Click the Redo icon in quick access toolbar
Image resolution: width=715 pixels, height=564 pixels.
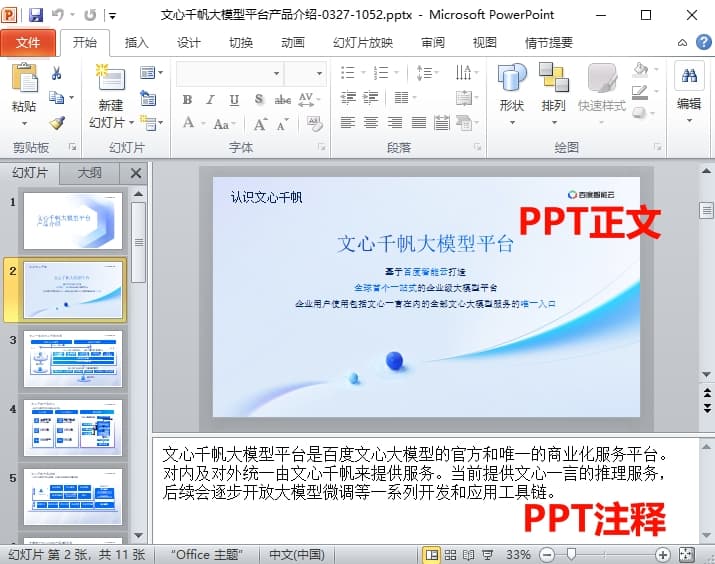click(x=90, y=15)
